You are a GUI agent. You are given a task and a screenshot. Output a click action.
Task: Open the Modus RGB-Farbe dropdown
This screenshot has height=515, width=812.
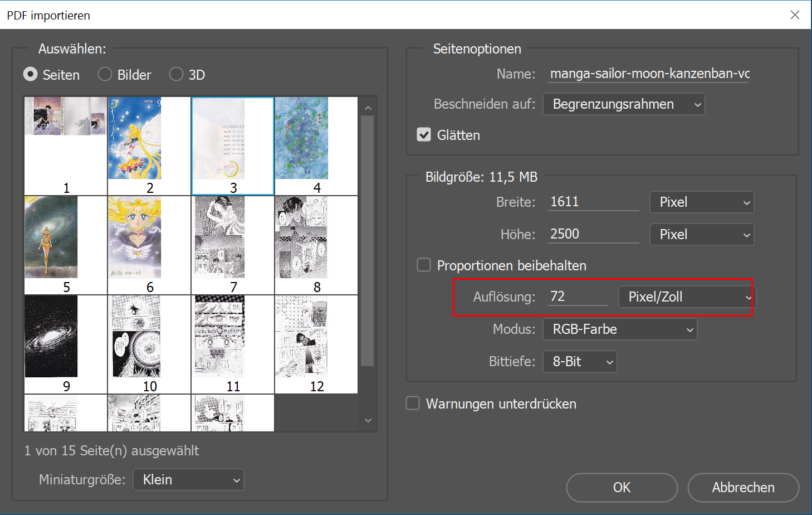coord(620,329)
